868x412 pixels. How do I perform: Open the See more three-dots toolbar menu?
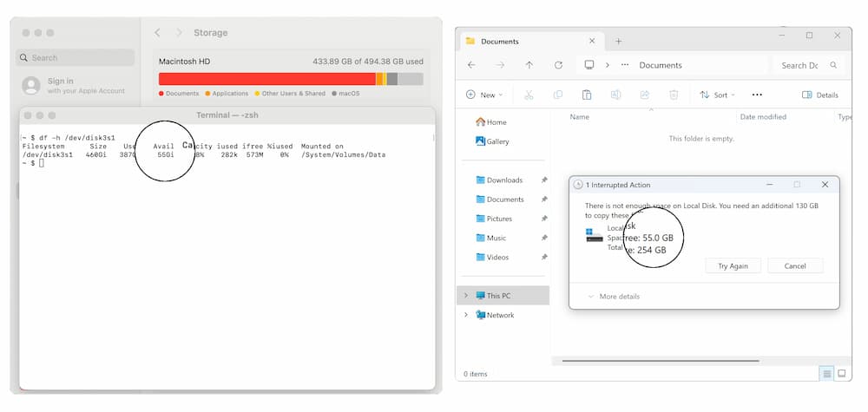[757, 95]
